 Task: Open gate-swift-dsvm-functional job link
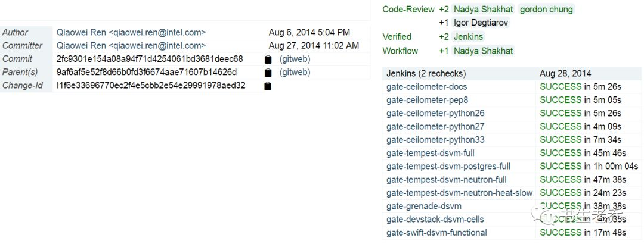pos(436,232)
